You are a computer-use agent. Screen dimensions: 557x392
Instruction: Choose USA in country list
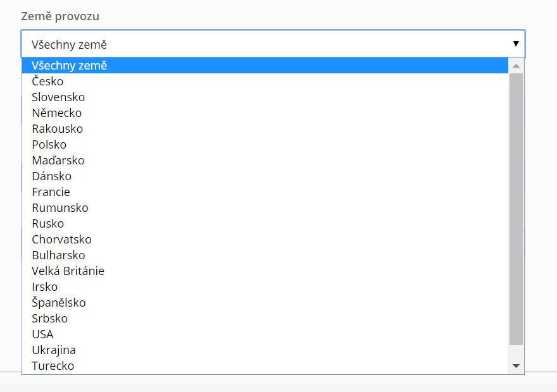pos(265,334)
